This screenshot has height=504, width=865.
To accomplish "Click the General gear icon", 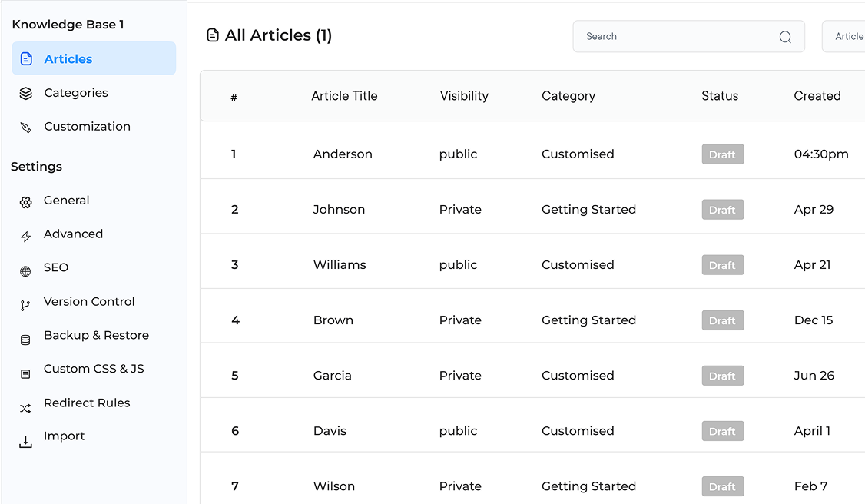I will point(25,202).
